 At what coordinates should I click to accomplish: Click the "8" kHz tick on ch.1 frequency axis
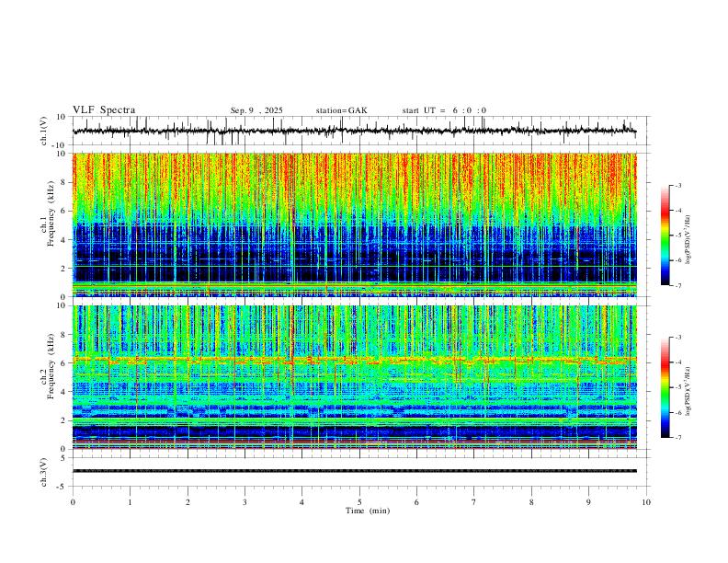[x=65, y=182]
